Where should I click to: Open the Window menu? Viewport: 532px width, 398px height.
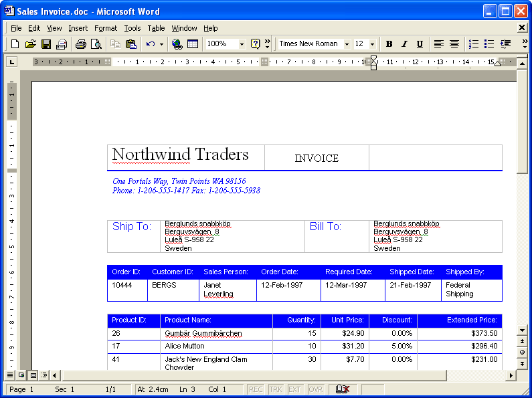tap(184, 28)
